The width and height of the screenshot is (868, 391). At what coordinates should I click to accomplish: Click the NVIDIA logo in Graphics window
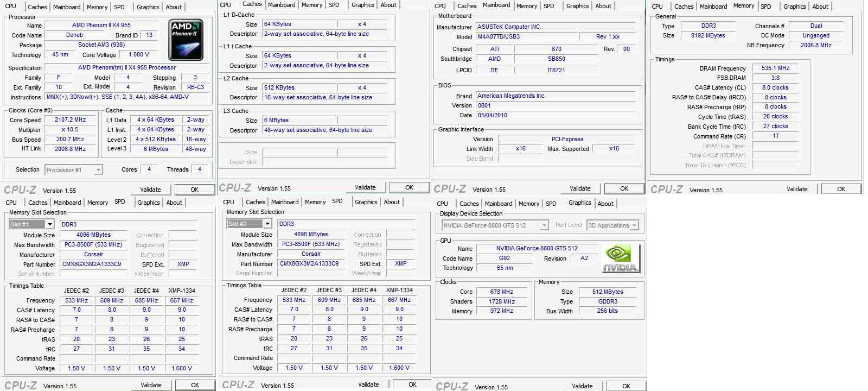pyautogui.click(x=620, y=258)
